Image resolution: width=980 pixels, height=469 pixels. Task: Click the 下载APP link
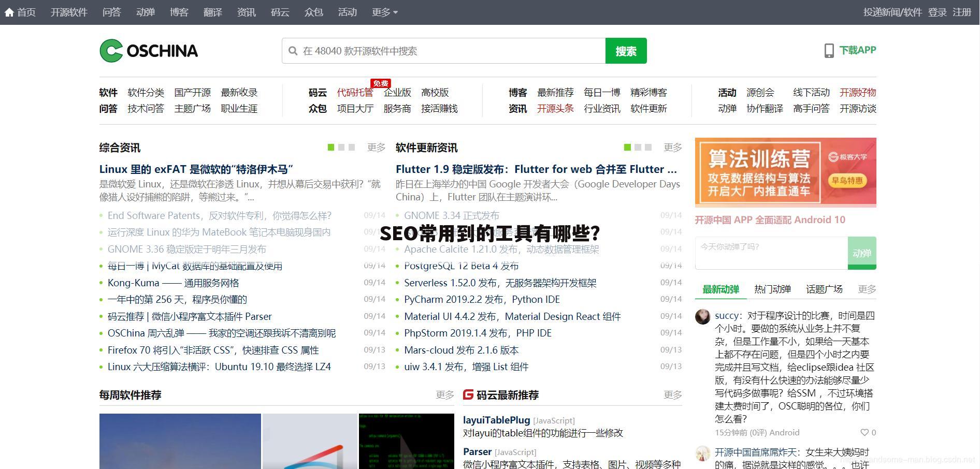tap(858, 50)
